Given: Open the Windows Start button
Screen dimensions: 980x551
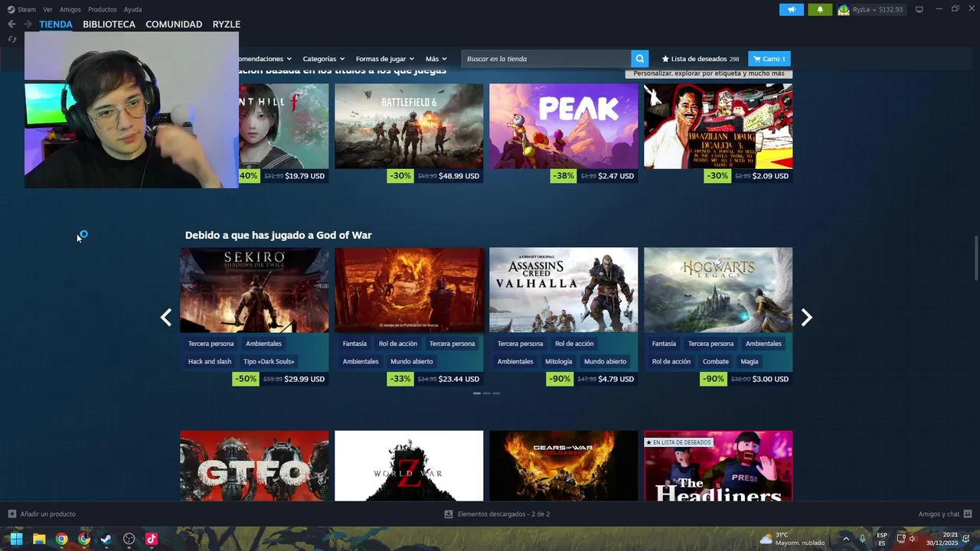Looking at the screenshot, I should click(x=16, y=539).
